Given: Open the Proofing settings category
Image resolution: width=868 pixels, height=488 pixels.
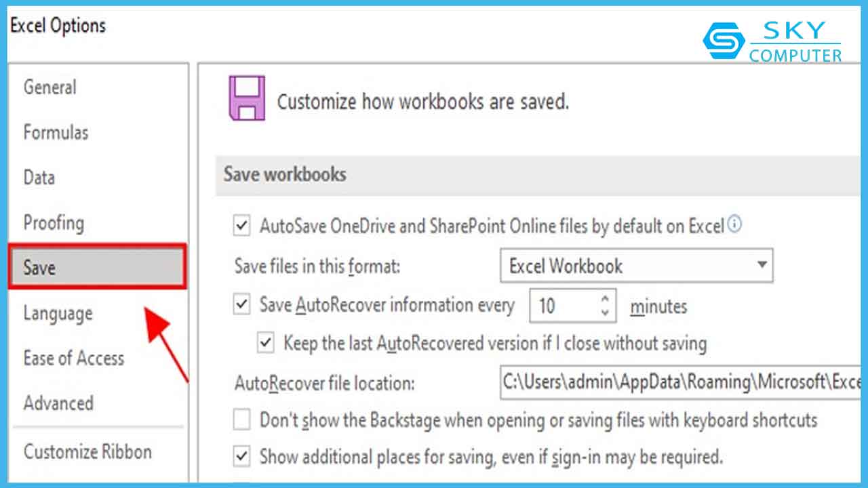Looking at the screenshot, I should point(54,222).
